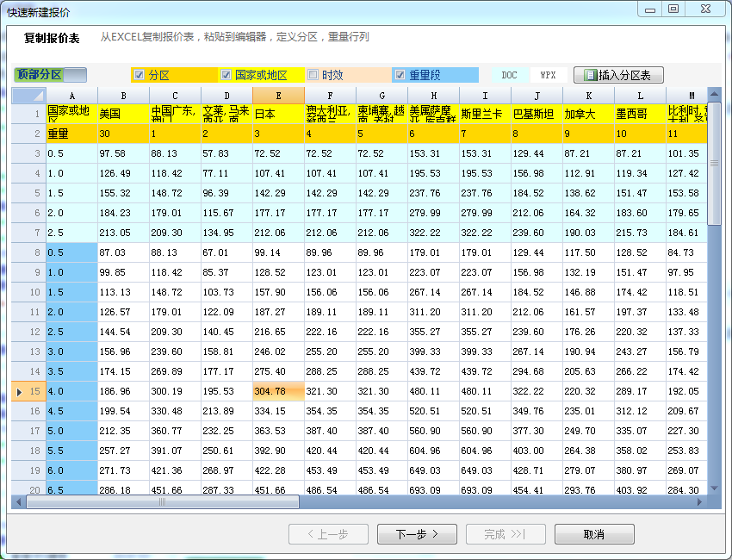Click vertical scrollbar down arrow
The width and height of the screenshot is (732, 560).
[x=714, y=489]
